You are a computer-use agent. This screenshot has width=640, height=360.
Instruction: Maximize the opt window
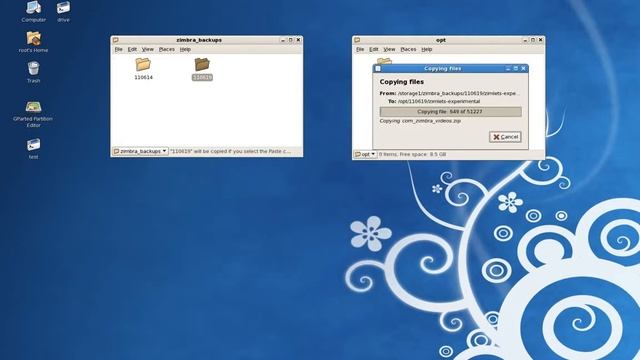[533, 40]
